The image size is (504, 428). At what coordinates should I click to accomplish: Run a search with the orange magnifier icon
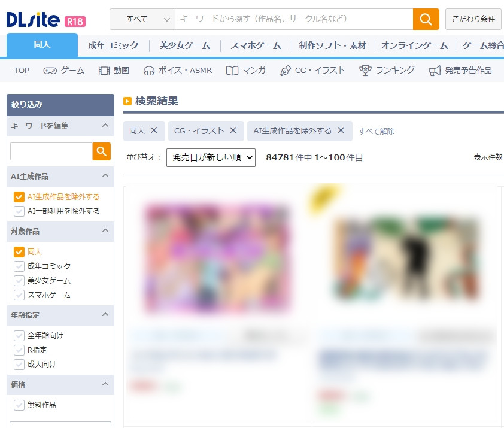(x=426, y=20)
